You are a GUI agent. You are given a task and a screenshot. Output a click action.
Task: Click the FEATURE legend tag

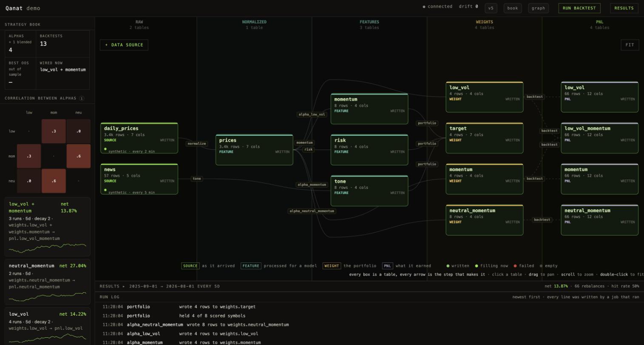pyautogui.click(x=251, y=266)
